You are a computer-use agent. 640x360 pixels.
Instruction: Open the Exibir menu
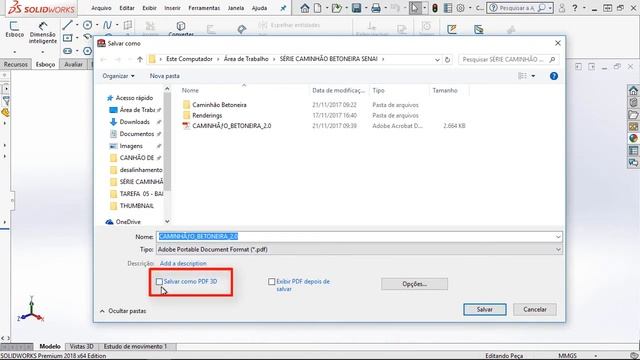click(x=149, y=8)
